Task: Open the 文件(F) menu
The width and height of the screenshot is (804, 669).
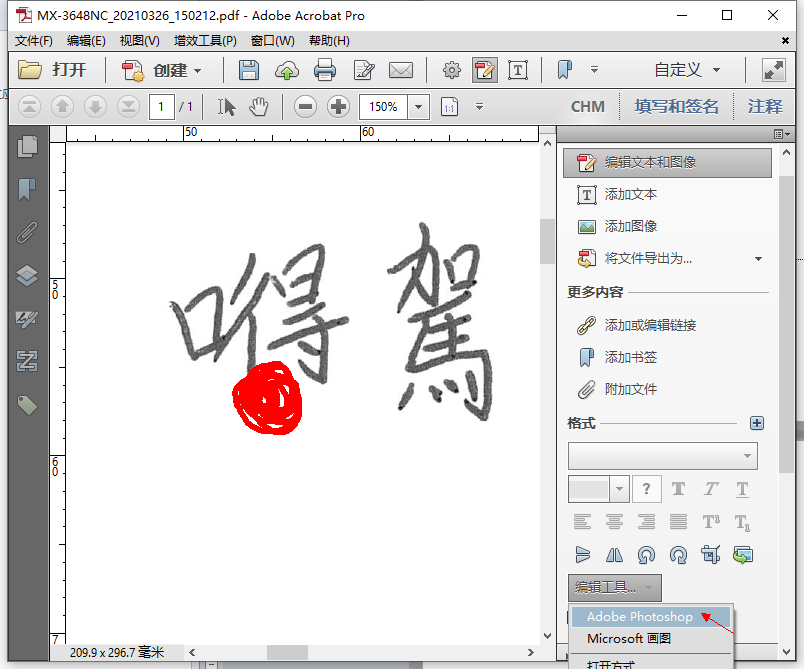Action: point(34,40)
